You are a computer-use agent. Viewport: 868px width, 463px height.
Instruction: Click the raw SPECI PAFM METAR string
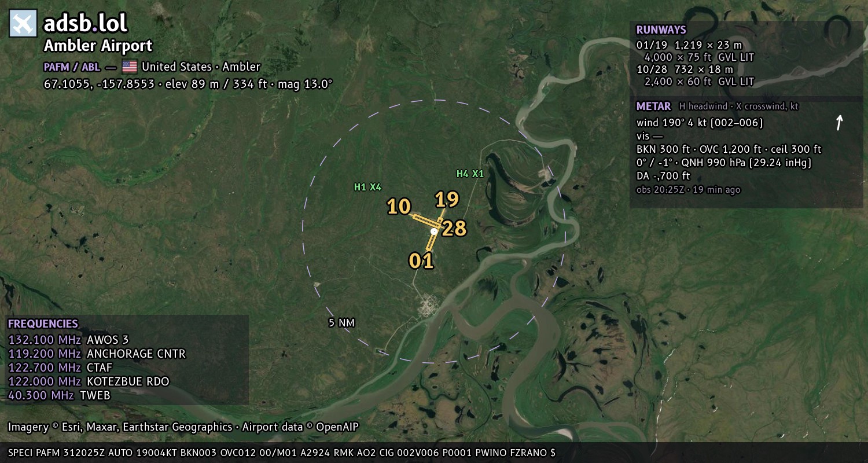point(282,453)
